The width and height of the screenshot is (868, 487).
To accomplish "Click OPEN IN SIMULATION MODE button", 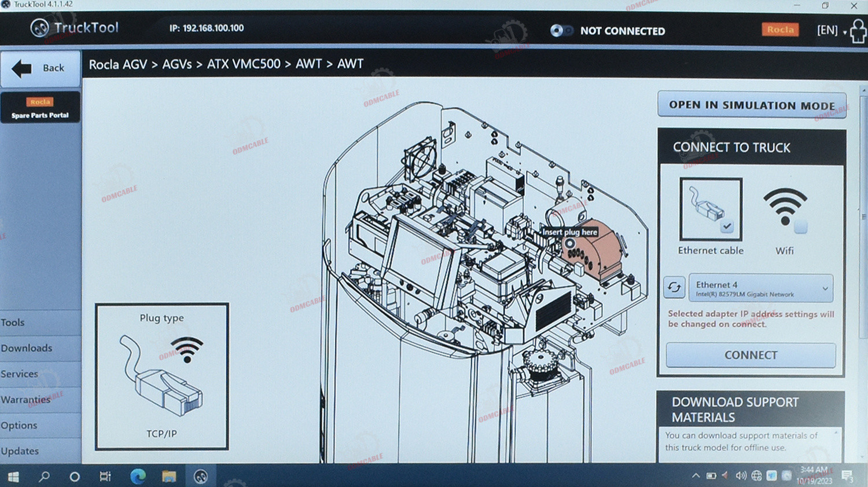I will (x=752, y=105).
